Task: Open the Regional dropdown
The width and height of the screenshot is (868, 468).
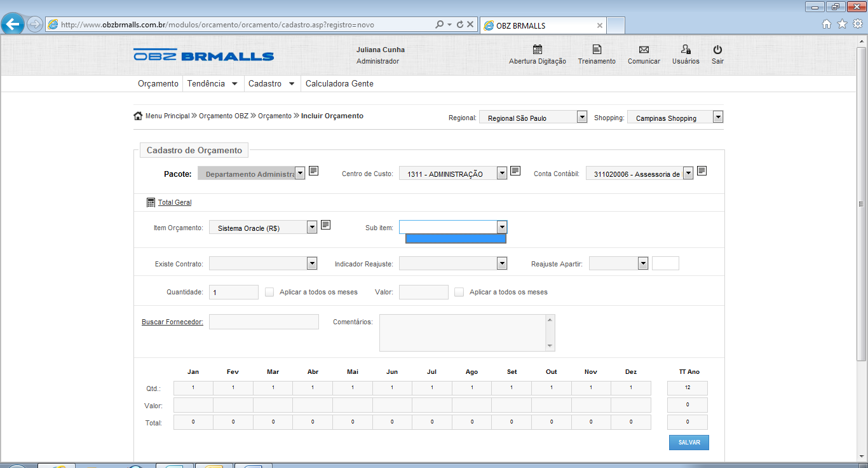Action: point(533,117)
